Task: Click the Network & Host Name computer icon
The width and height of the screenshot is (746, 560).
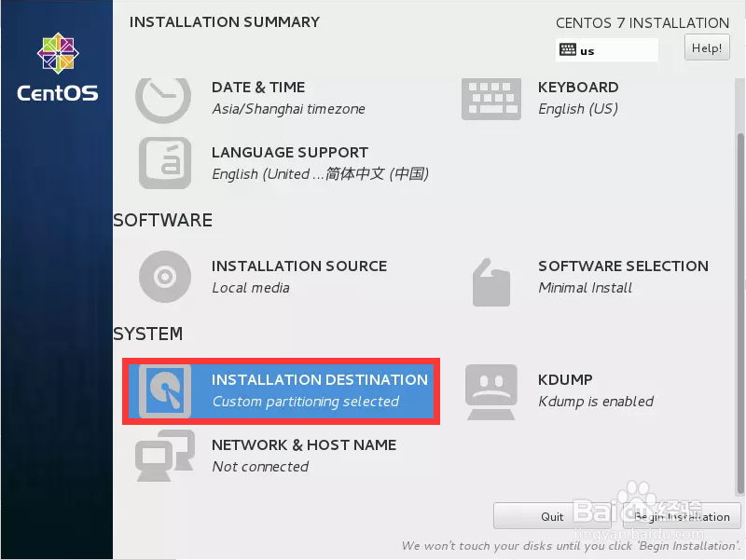Action: pyautogui.click(x=163, y=455)
